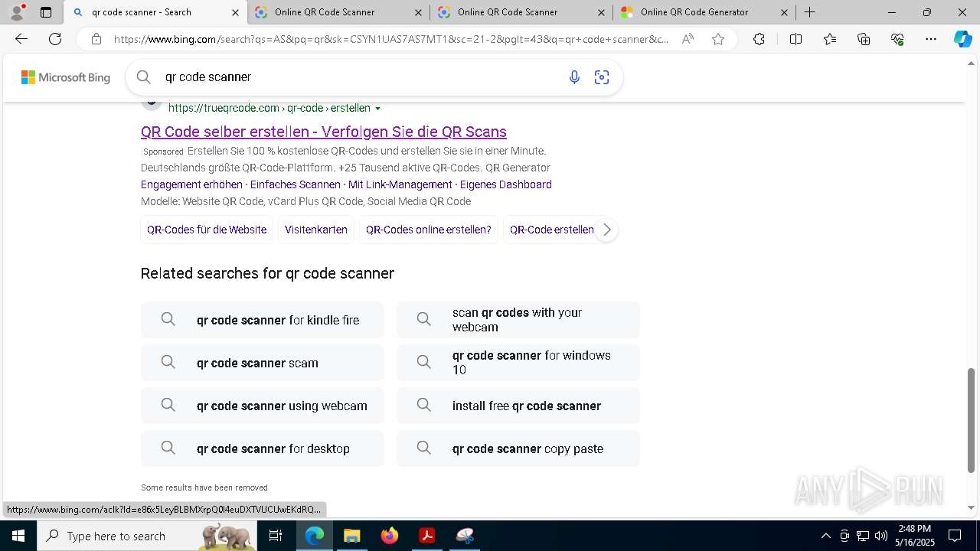The image size is (980, 551).
Task: Open the network tray icon
Action: pos(863,536)
